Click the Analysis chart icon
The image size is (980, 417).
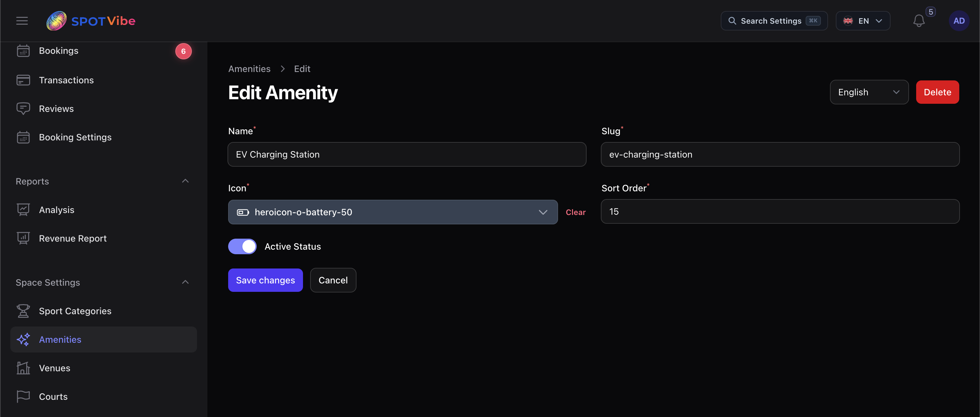23,209
